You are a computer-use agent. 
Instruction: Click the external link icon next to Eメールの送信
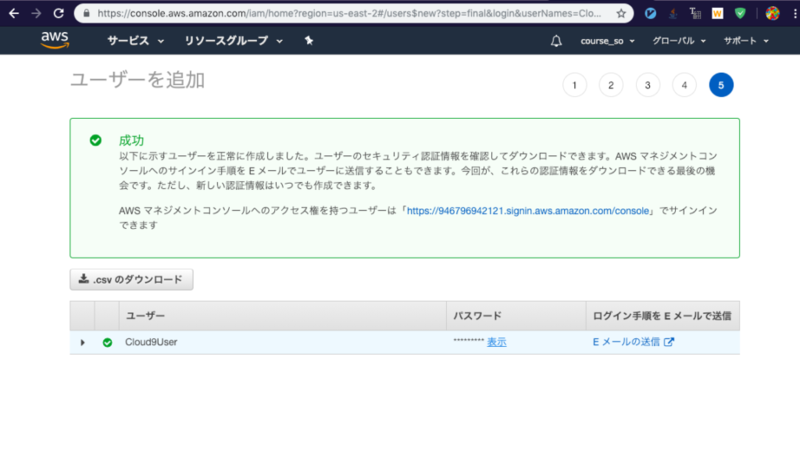point(669,342)
